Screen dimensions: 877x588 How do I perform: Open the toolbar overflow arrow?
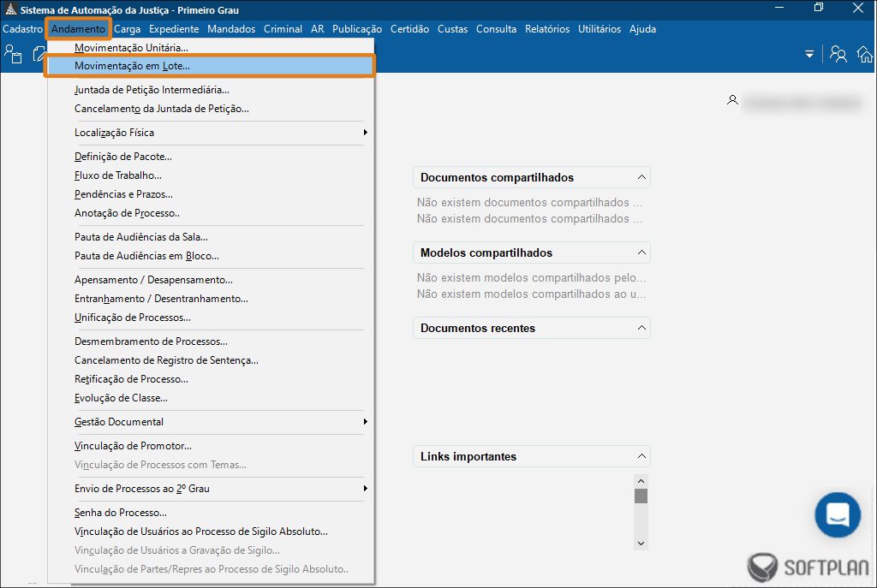tap(809, 54)
